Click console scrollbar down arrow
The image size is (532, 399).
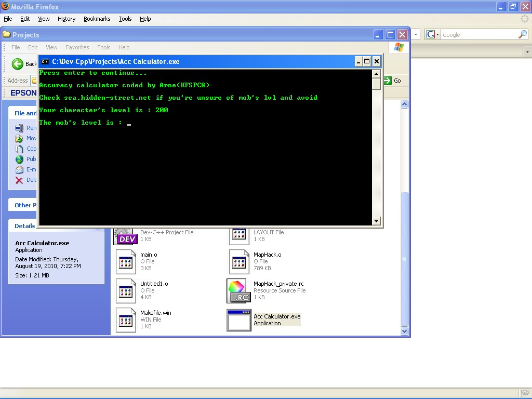point(376,221)
